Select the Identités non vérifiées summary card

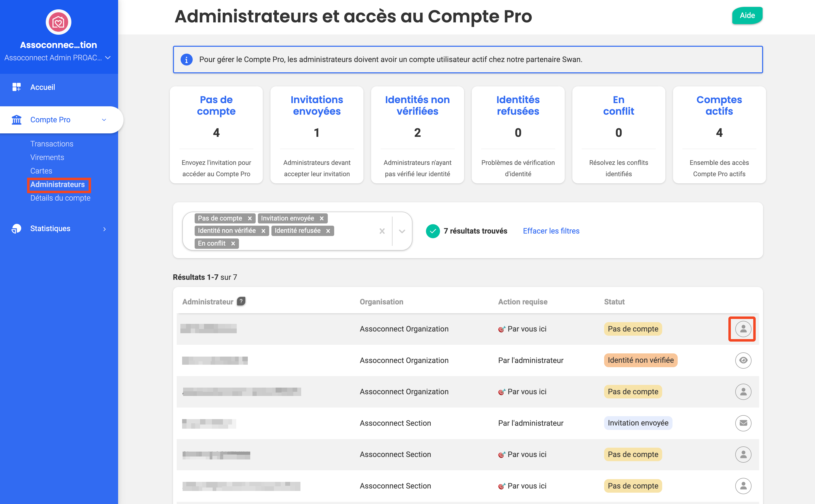pyautogui.click(x=417, y=135)
